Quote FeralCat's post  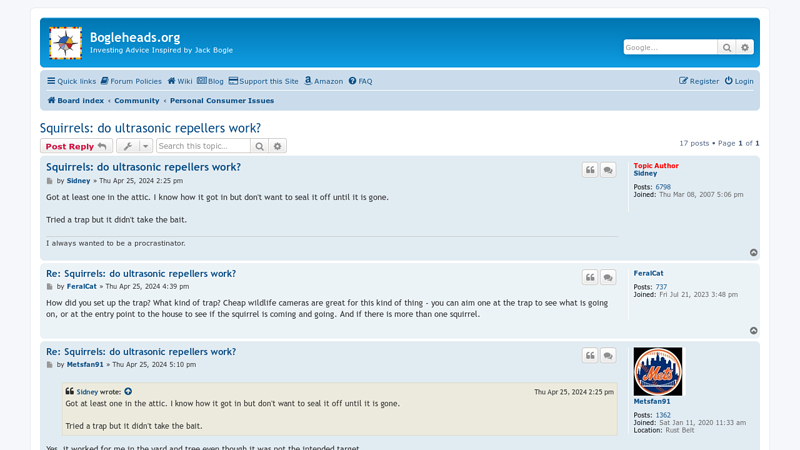590,277
